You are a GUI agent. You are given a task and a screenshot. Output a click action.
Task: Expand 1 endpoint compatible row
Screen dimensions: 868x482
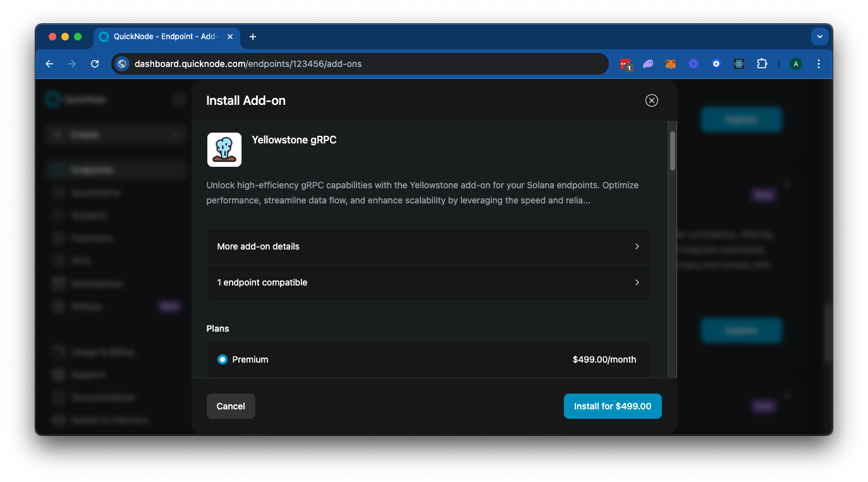coord(429,282)
